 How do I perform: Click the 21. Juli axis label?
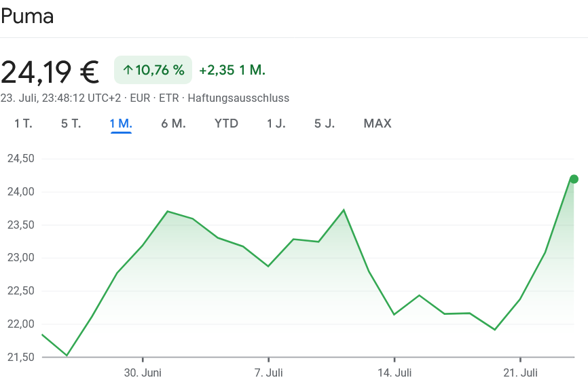520,373
